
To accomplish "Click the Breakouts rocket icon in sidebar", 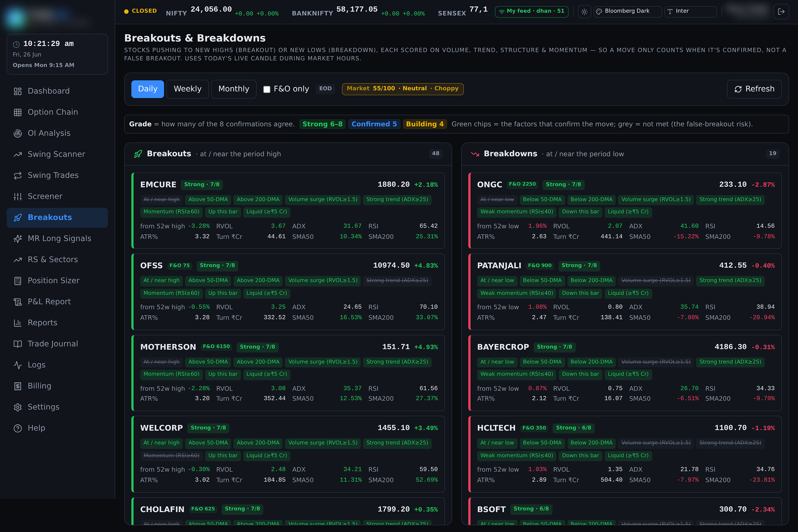I will 17,217.
